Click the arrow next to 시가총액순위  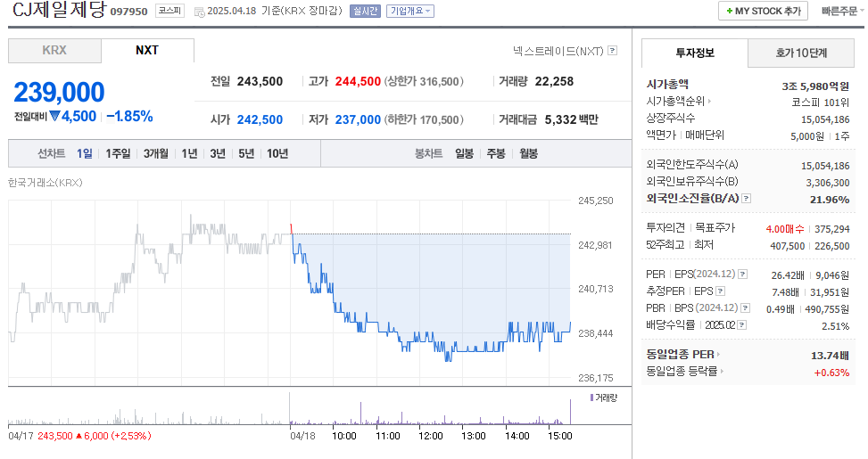point(710,102)
